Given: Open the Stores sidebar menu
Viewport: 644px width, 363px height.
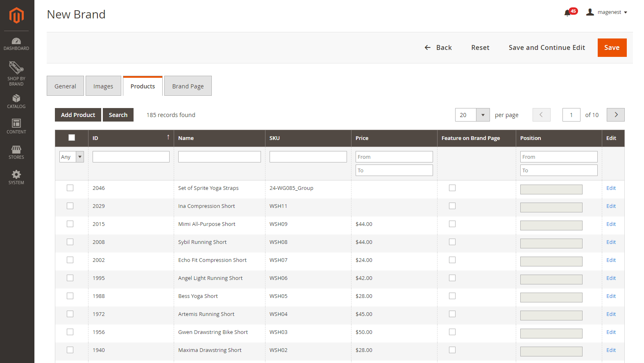Looking at the screenshot, I should (16, 152).
